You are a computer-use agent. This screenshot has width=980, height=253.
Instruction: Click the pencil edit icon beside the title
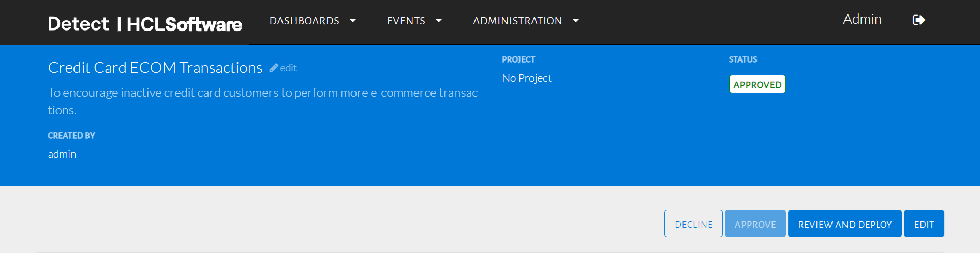point(274,68)
